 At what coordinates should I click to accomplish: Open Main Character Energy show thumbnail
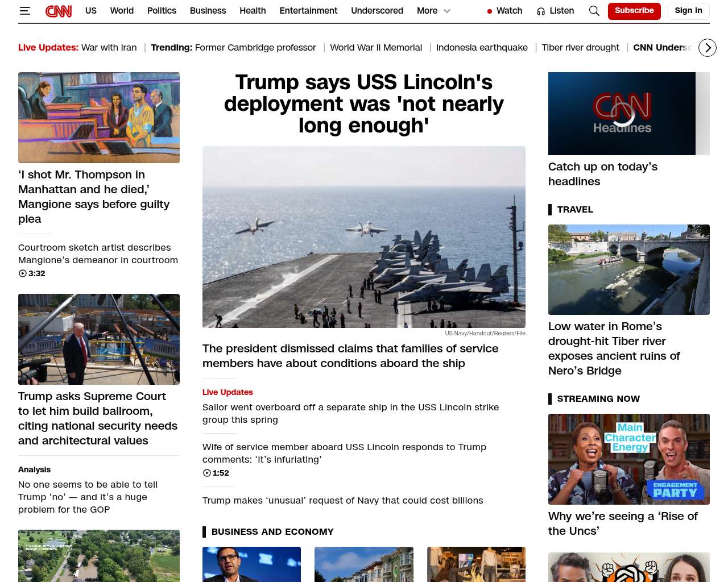[x=629, y=459]
